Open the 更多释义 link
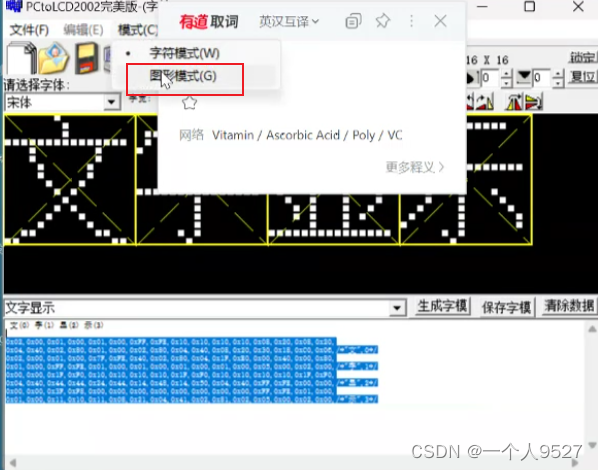Image resolution: width=598 pixels, height=470 pixels. 415,167
